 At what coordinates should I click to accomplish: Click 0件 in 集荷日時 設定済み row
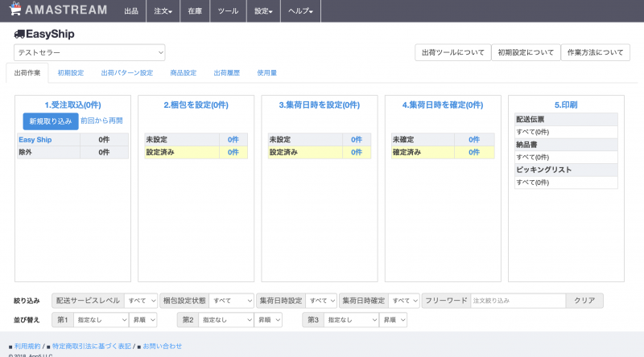coord(357,152)
